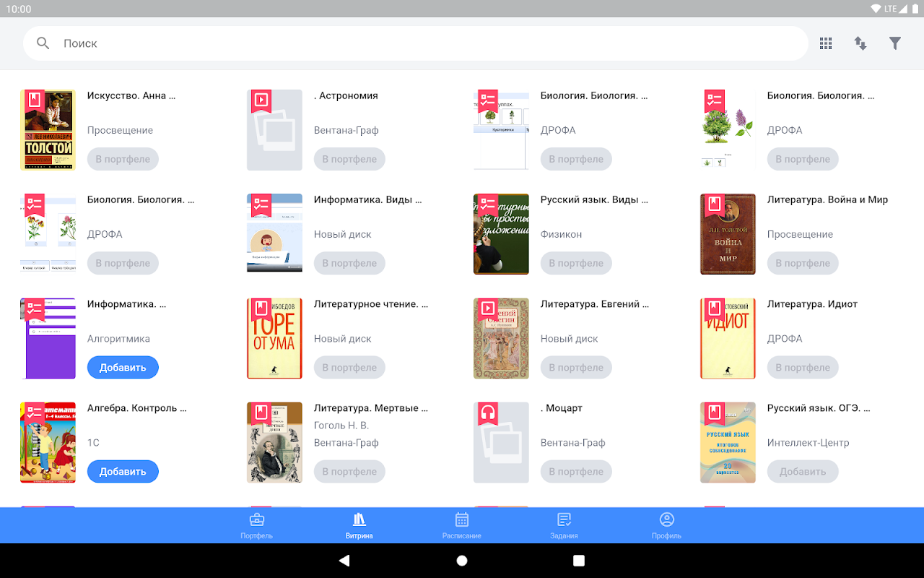
Task: Click checklist badge on Алгоритмика purple cover
Action: (35, 309)
